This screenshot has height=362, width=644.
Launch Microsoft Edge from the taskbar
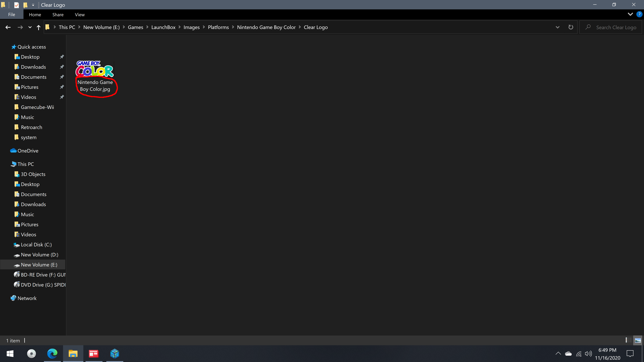(52, 353)
